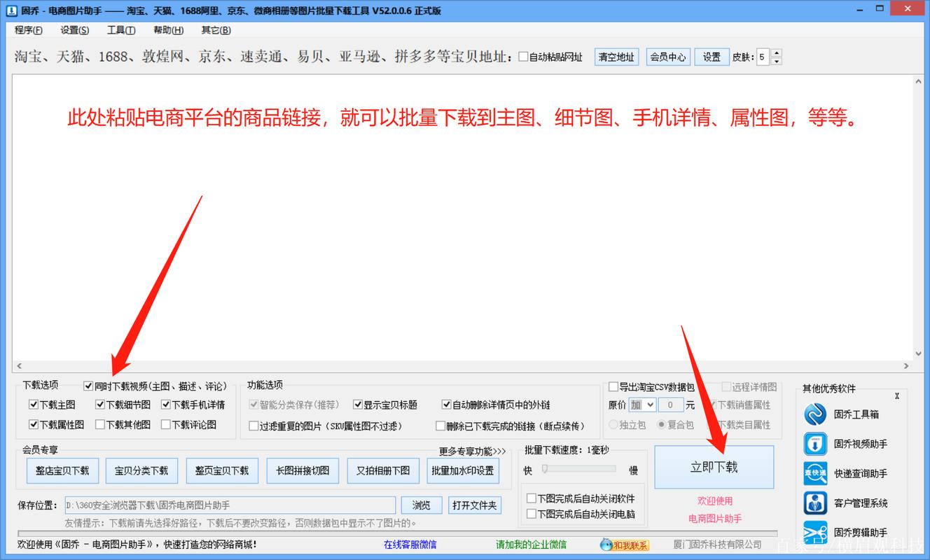Increase 皮肤 value with up arrow

click(x=776, y=53)
